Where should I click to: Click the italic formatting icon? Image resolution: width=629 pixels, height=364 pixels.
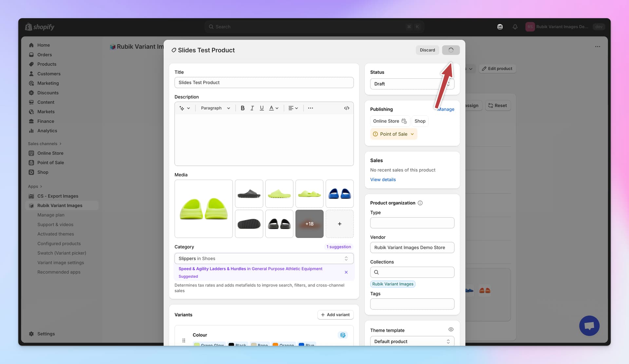click(x=252, y=108)
